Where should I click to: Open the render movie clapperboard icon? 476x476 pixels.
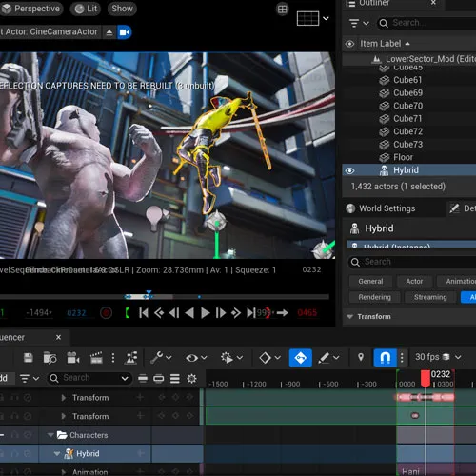click(x=96, y=358)
